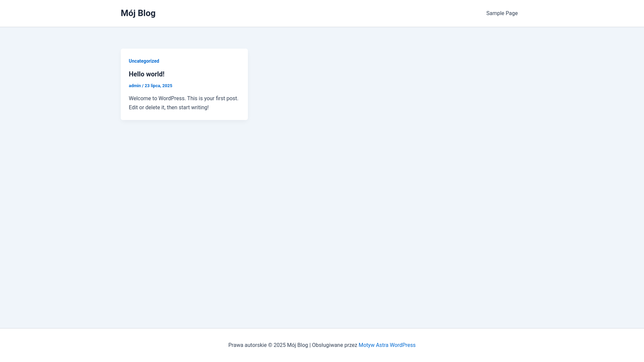
Task: Click the excerpt 'Welcome to WordPress' text
Action: (x=157, y=99)
